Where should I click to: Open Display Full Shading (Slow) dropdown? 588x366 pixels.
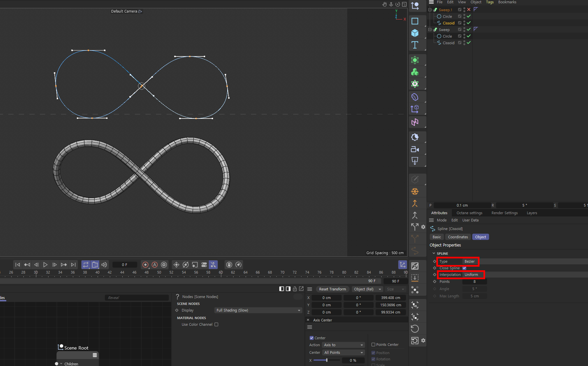pyautogui.click(x=258, y=310)
